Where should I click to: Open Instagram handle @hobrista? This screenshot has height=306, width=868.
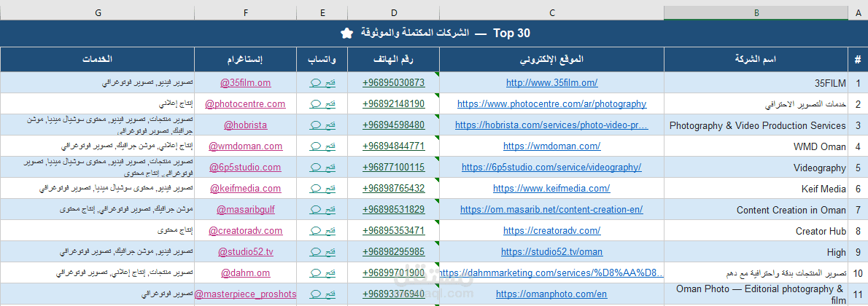tap(245, 125)
